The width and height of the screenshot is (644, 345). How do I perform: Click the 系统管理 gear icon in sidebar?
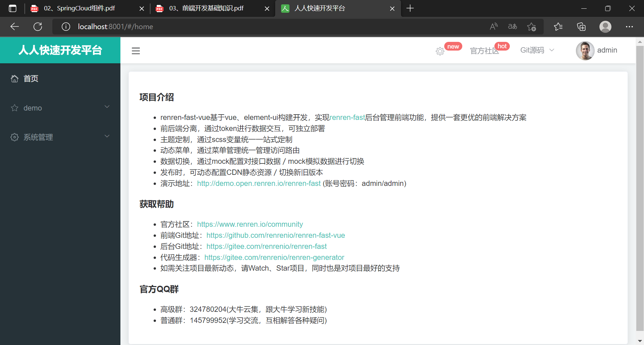tap(14, 137)
